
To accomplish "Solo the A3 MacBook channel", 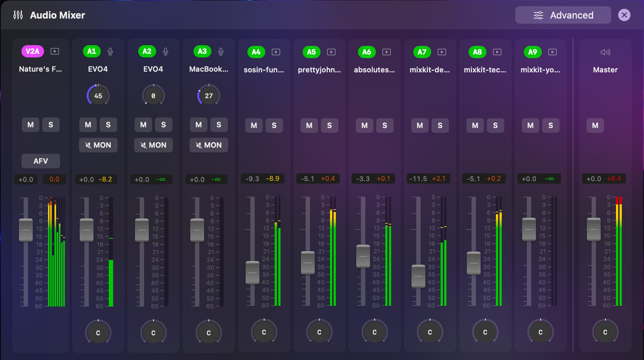I will pos(219,125).
